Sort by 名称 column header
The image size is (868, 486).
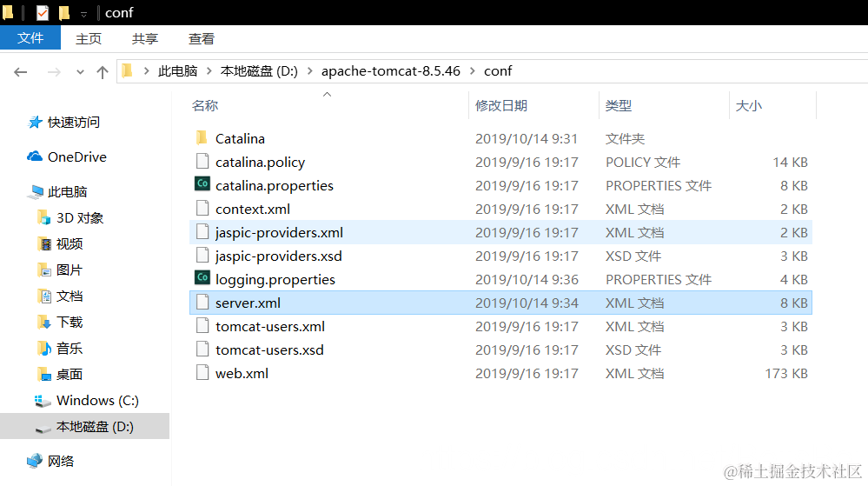click(x=205, y=106)
